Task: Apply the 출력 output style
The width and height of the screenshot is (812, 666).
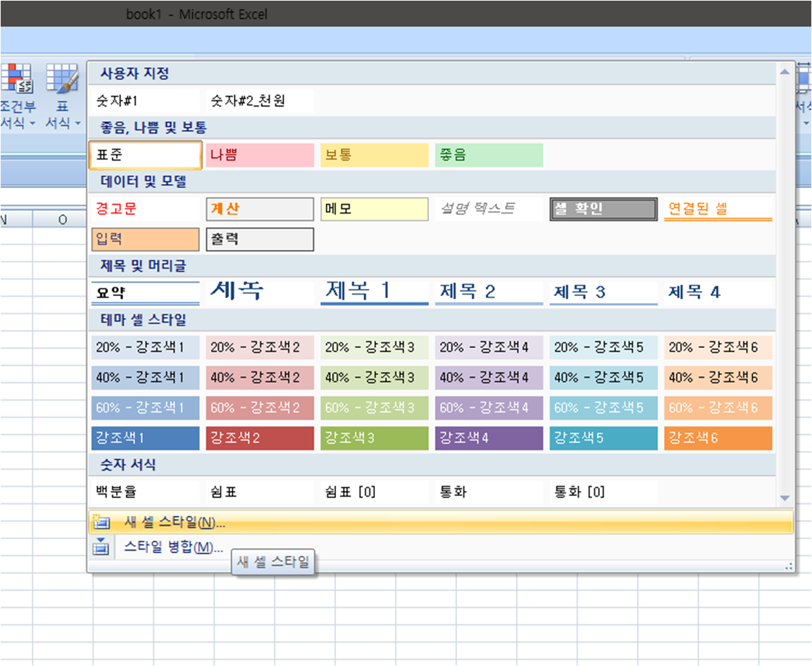Action: tap(259, 239)
